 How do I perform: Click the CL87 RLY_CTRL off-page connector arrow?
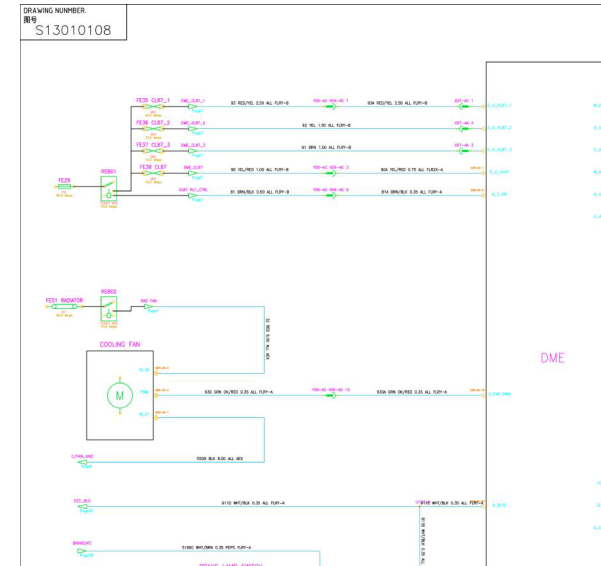[x=193, y=195]
